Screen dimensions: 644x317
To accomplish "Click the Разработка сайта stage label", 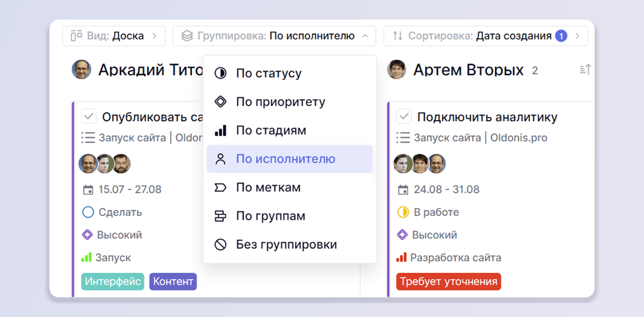I will point(456,258).
